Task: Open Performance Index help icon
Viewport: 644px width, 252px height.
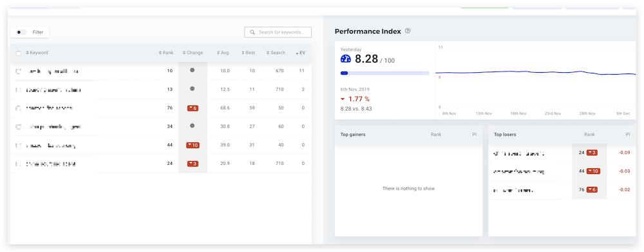Action: pyautogui.click(x=408, y=31)
